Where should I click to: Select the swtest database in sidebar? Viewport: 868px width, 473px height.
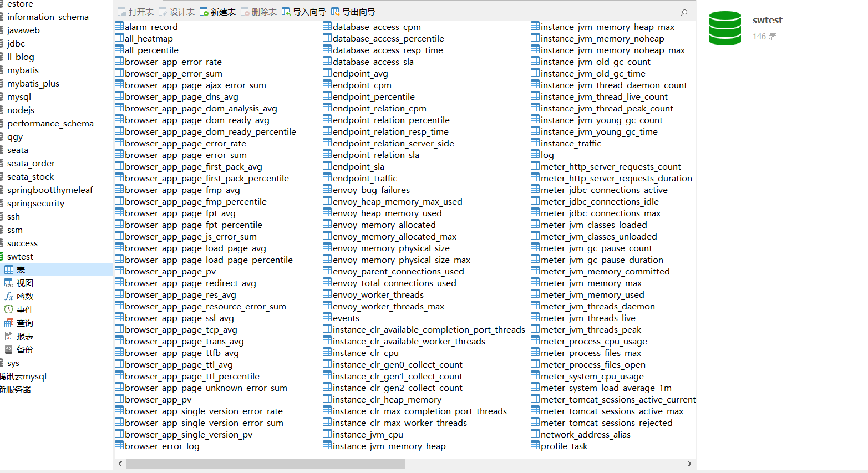pyautogui.click(x=20, y=256)
